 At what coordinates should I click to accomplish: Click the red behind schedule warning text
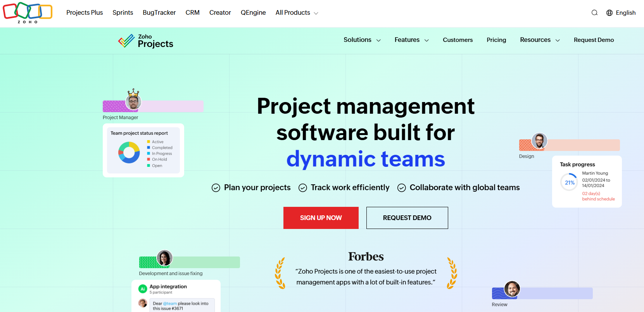click(598, 196)
